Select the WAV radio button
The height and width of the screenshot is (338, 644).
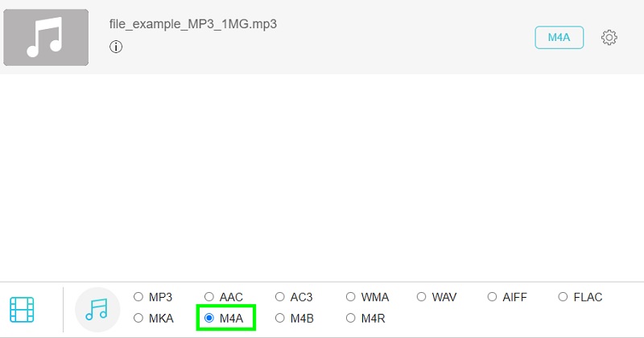pos(422,297)
